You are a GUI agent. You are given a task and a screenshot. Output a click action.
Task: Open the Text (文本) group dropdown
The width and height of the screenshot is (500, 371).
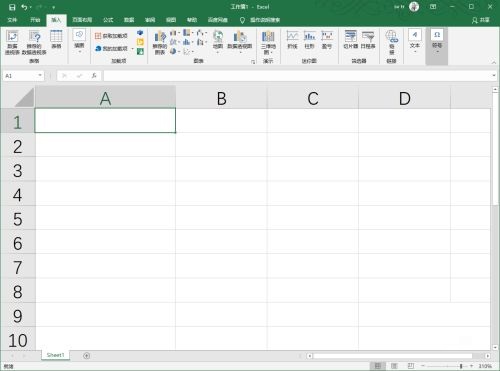pos(415,41)
